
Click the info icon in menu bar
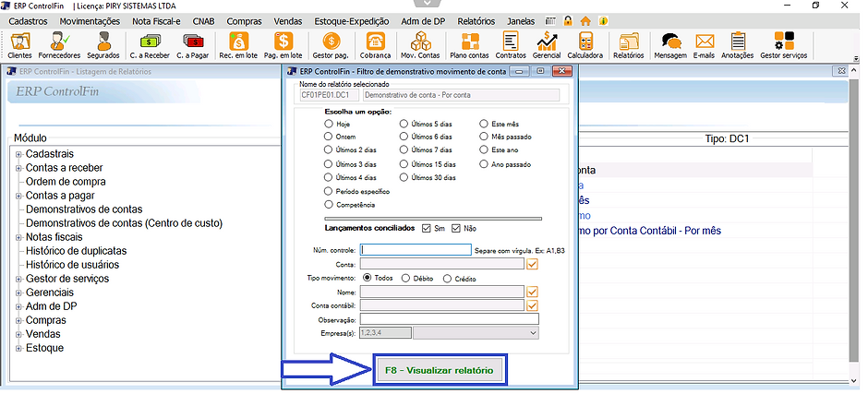click(603, 21)
